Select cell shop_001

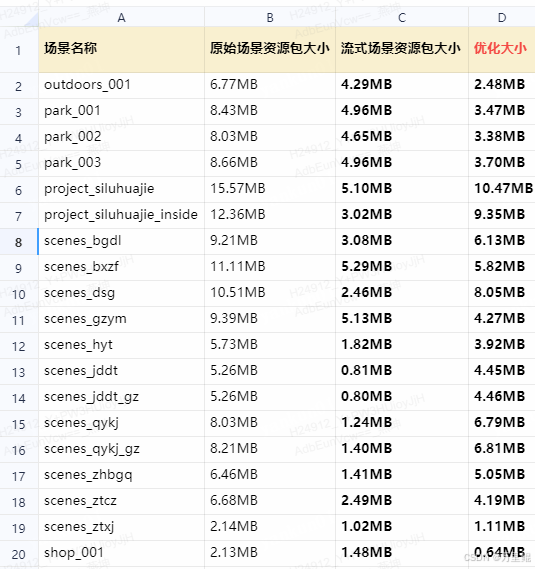pos(121,553)
